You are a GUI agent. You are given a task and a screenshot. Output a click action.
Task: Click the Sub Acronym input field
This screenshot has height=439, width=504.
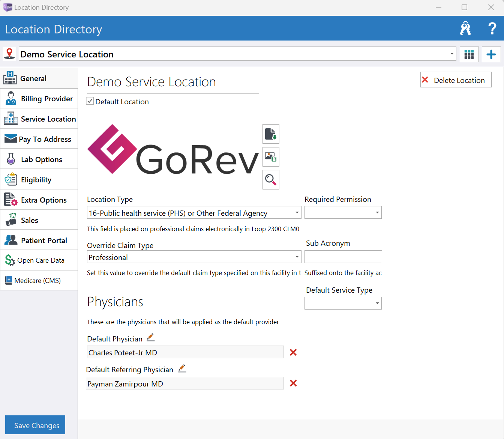pos(343,257)
